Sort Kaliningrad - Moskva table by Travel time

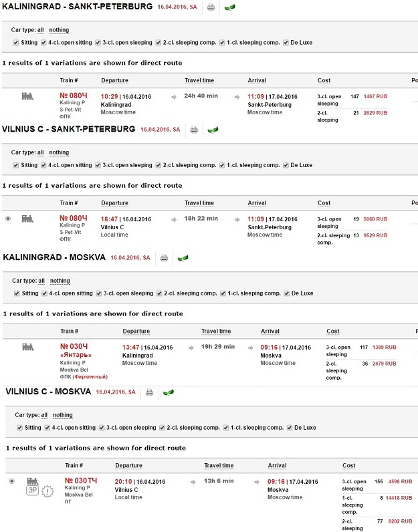[x=216, y=331]
